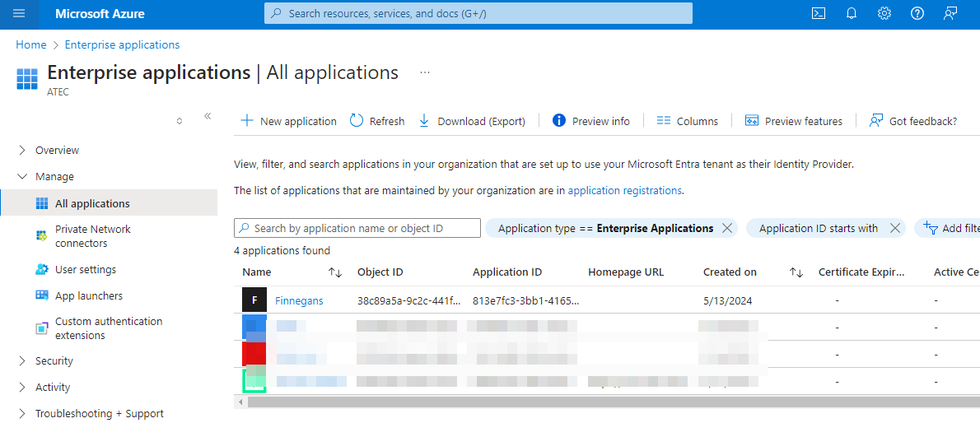Collapse the sidebar with double chevron
The image size is (980, 423).
pyautogui.click(x=208, y=117)
